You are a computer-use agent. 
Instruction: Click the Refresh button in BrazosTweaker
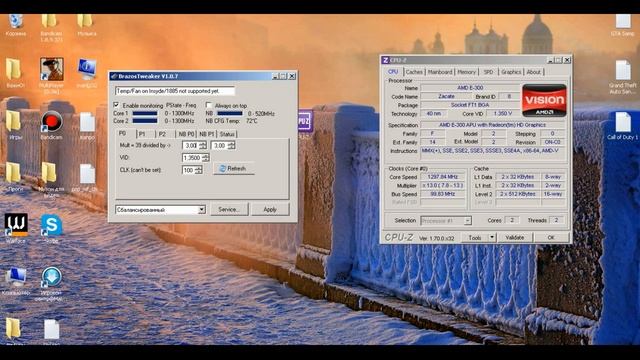click(x=234, y=168)
